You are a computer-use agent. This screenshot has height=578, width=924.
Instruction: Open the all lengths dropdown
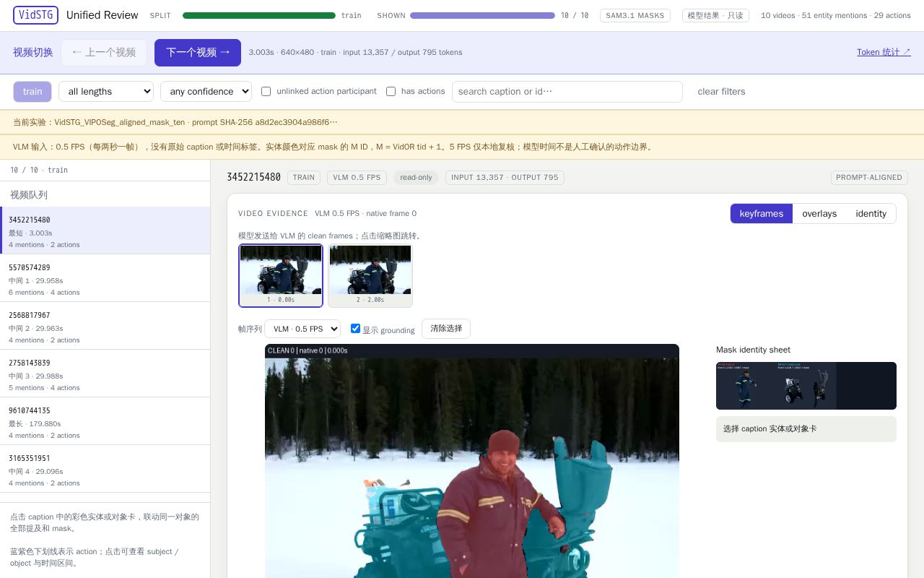[x=106, y=92]
